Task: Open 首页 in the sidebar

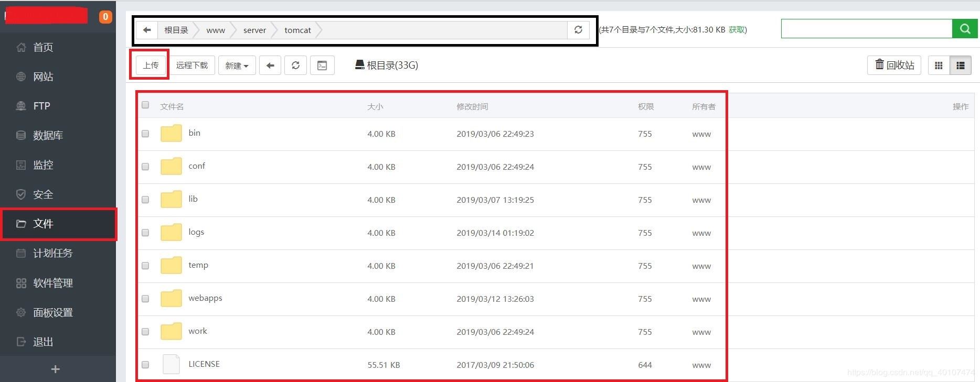Action: point(43,47)
